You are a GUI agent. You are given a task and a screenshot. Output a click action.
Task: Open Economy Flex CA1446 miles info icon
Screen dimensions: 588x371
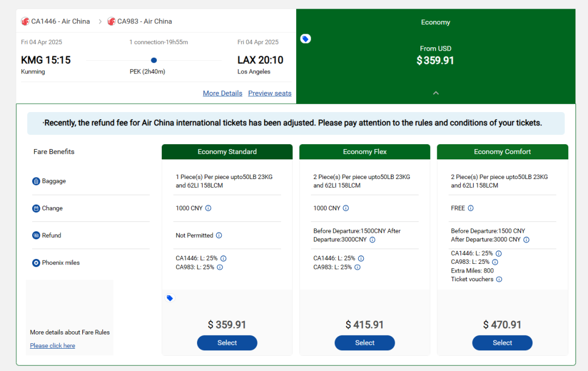361,258
